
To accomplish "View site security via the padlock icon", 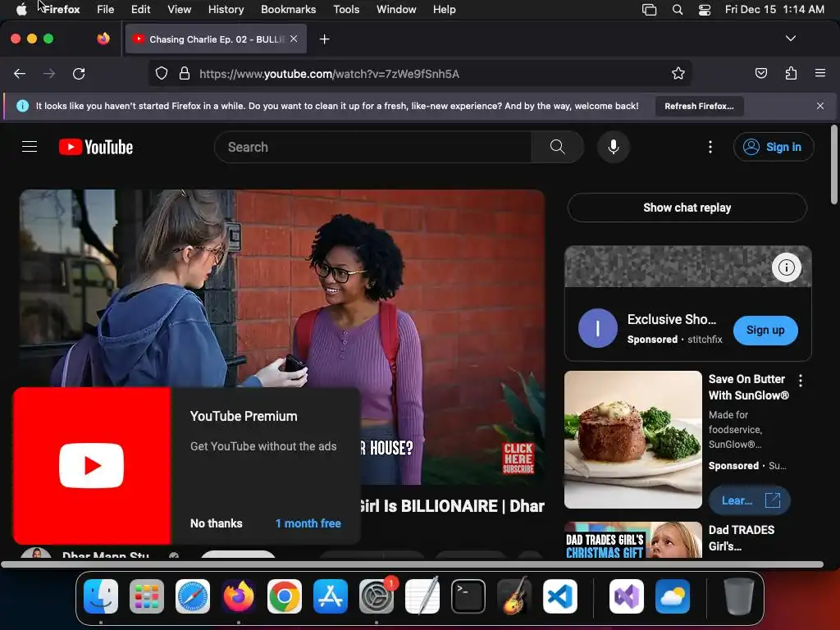I will 185,73.
